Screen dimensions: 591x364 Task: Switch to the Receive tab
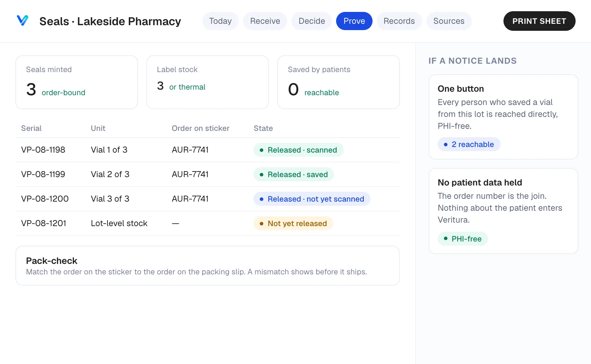click(x=265, y=21)
